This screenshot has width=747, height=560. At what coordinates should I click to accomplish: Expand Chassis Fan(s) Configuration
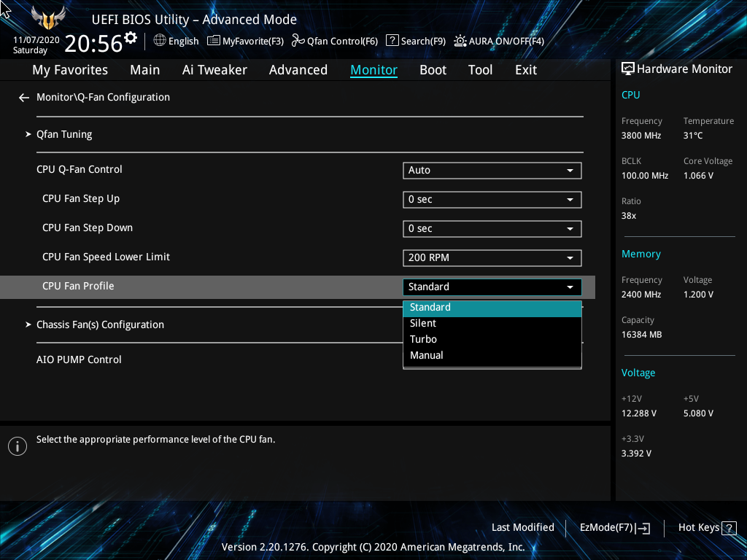pos(100,324)
